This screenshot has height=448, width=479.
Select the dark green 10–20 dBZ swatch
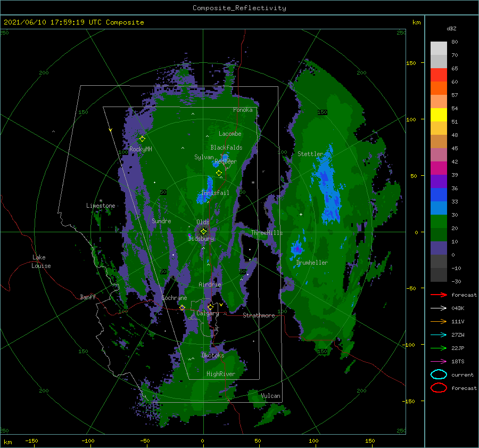click(439, 234)
